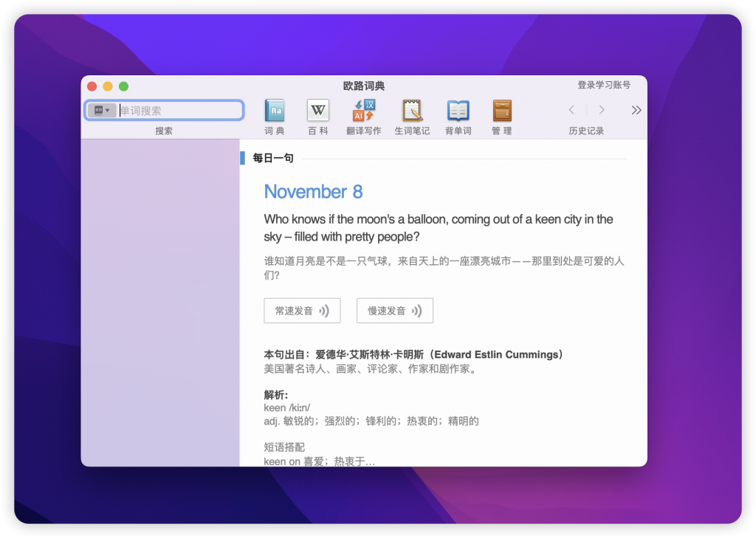
Task: Maximize the window with green button
Action: pyautogui.click(x=124, y=86)
